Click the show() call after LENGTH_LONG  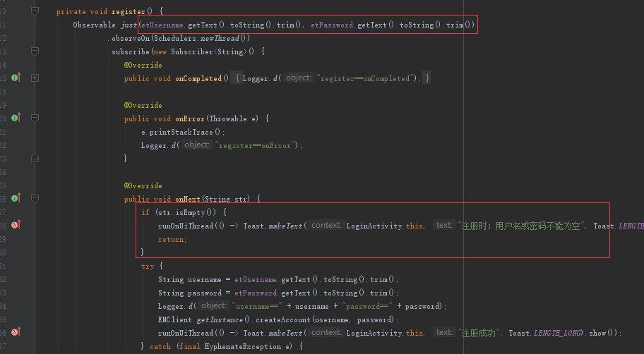[602, 333]
